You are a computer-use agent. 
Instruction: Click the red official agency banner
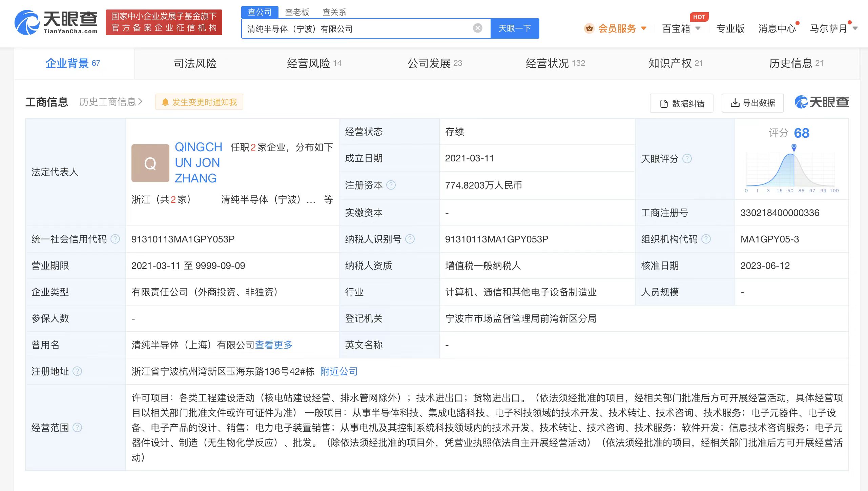(x=164, y=22)
